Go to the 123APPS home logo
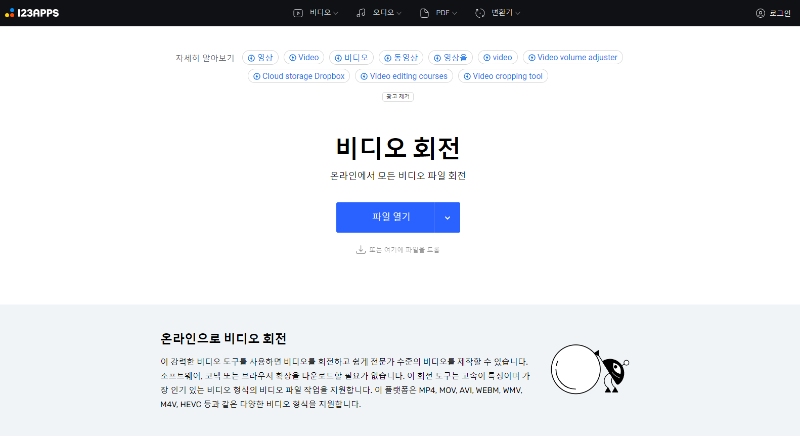This screenshot has height=438, width=800. pos(32,13)
